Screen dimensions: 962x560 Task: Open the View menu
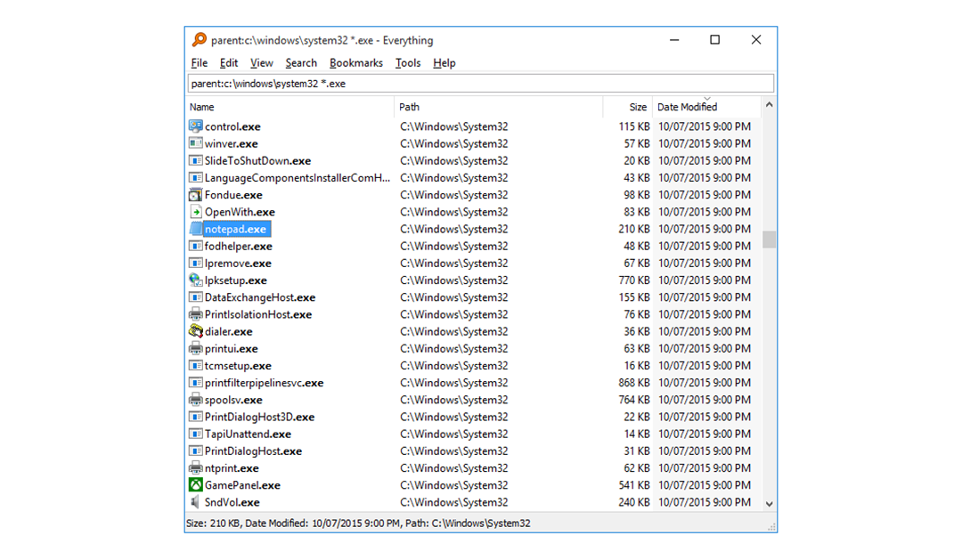(x=261, y=63)
